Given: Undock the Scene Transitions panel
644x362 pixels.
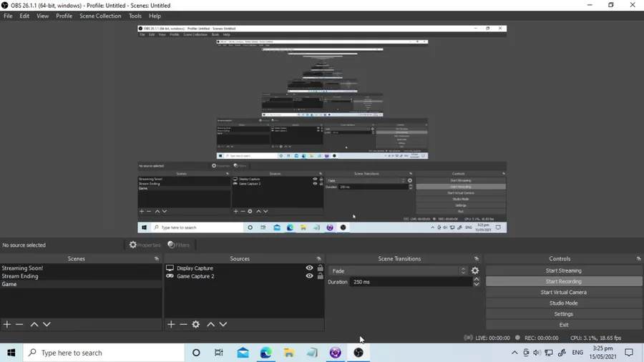Looking at the screenshot, I should pos(477,259).
